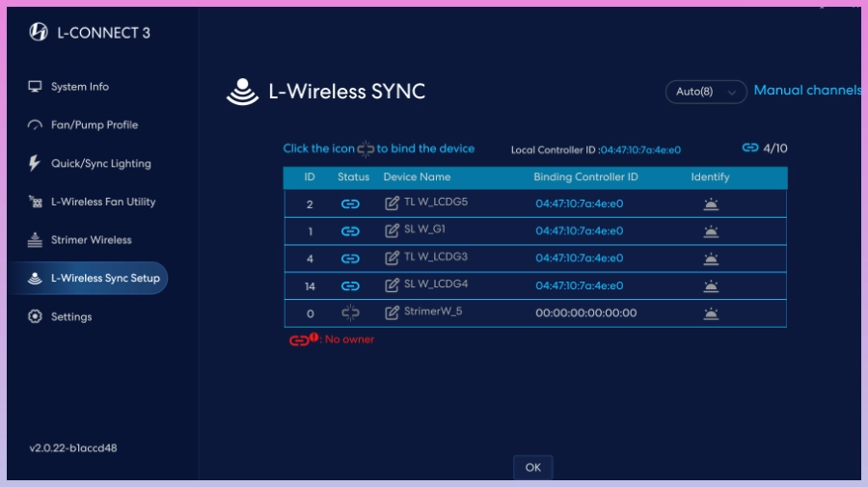
Task: Click the Manual channels link
Action: [x=807, y=91]
